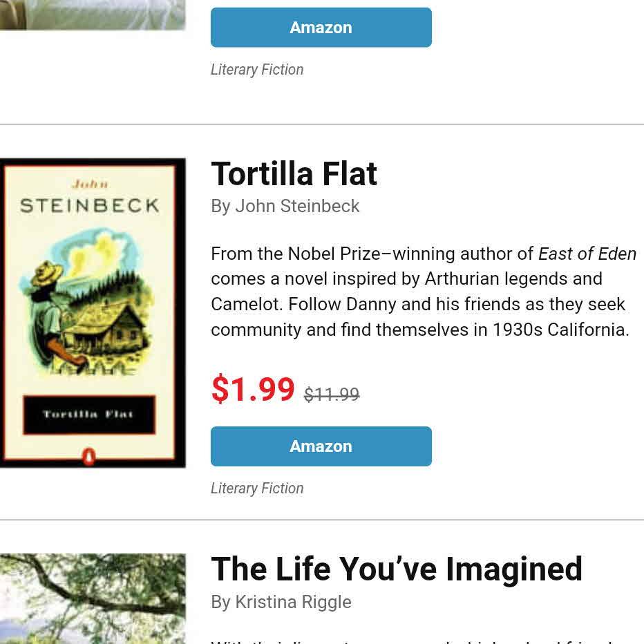644x644 pixels.
Task: Click the partially visible cover of the previous book
Action: point(93,15)
